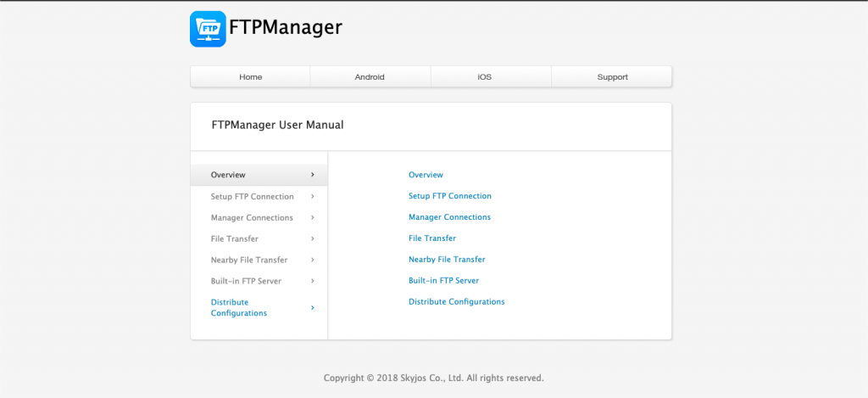Follow the Distribute Configurations content link
The height and width of the screenshot is (398, 868).
pos(457,301)
